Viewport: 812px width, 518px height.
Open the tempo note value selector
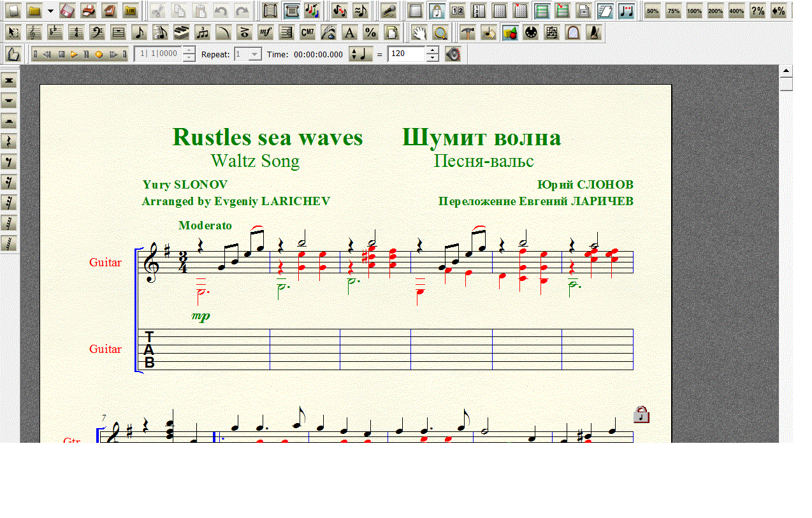pyautogui.click(x=361, y=55)
